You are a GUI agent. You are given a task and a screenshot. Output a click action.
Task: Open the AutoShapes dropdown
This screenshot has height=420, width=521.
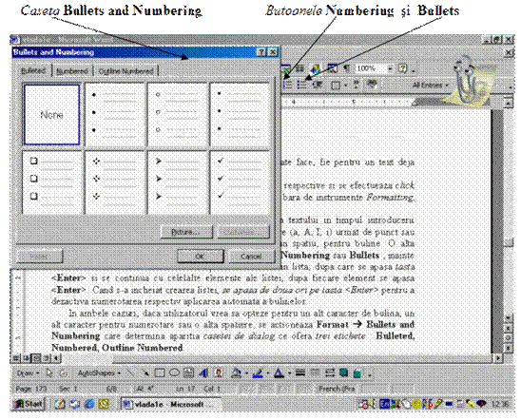click(x=99, y=373)
